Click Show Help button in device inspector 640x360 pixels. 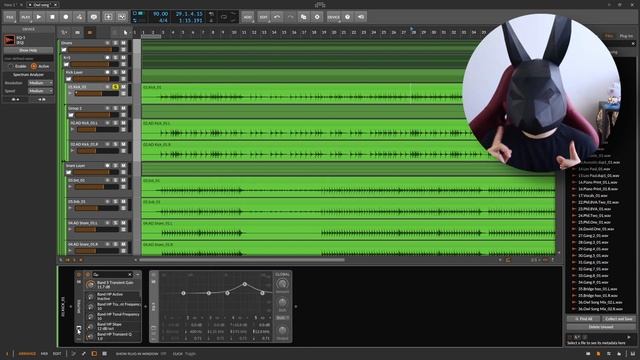click(28, 50)
